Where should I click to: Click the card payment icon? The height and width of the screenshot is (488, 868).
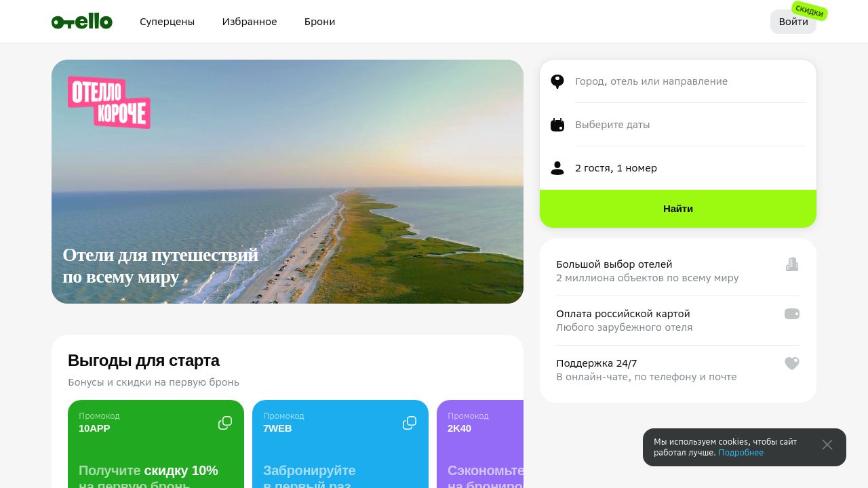pyautogui.click(x=792, y=314)
